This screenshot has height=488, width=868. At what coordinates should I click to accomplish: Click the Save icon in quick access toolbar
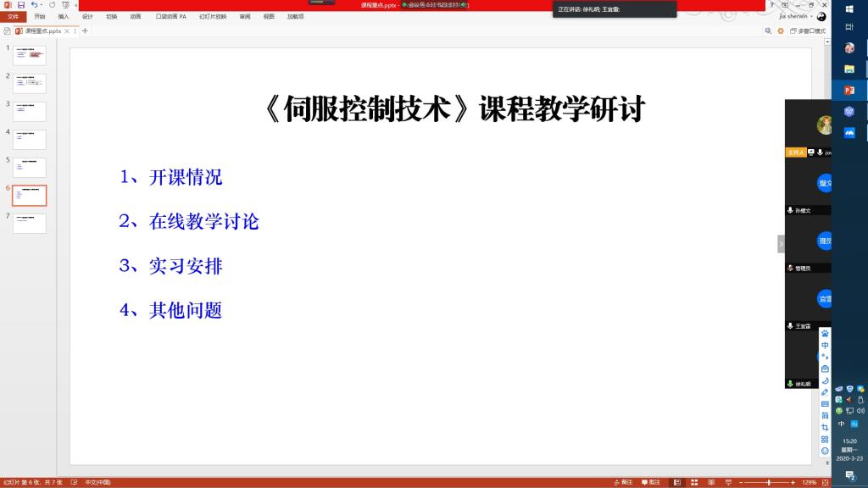pyautogui.click(x=21, y=5)
